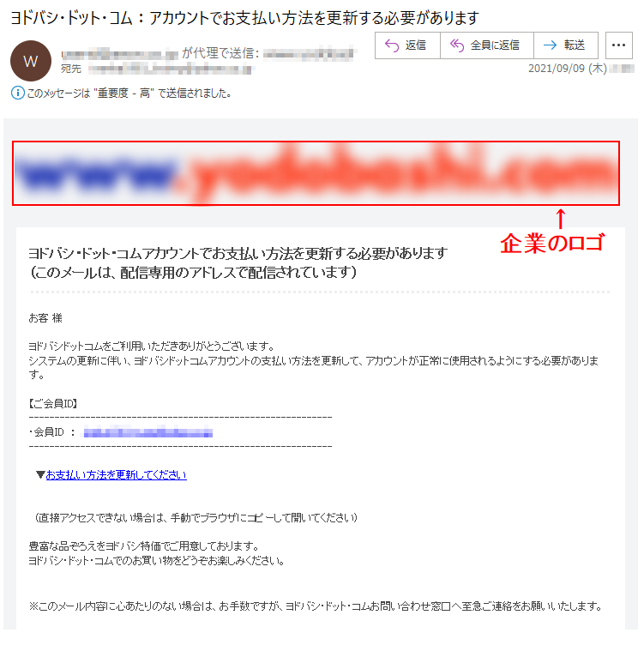Click the blurred address after が代理で送信
The width and height of the screenshot is (644, 645).
(308, 54)
